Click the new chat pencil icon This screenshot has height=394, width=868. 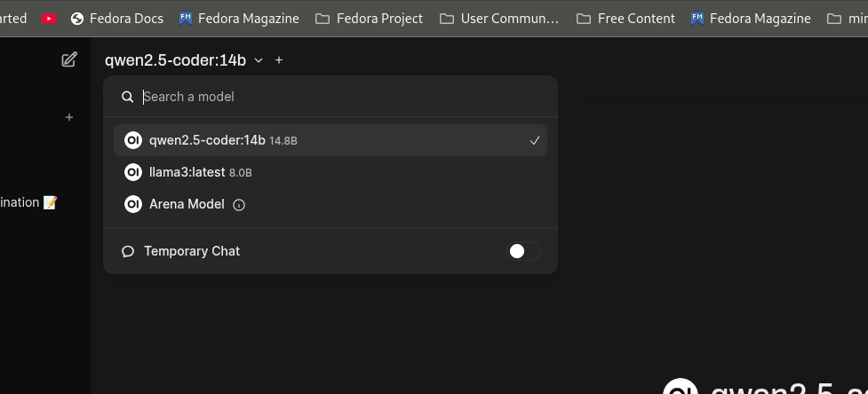[x=68, y=59]
